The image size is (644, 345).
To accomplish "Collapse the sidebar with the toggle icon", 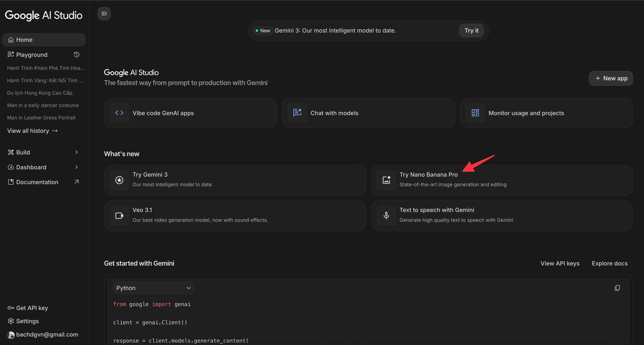I will click(x=104, y=14).
